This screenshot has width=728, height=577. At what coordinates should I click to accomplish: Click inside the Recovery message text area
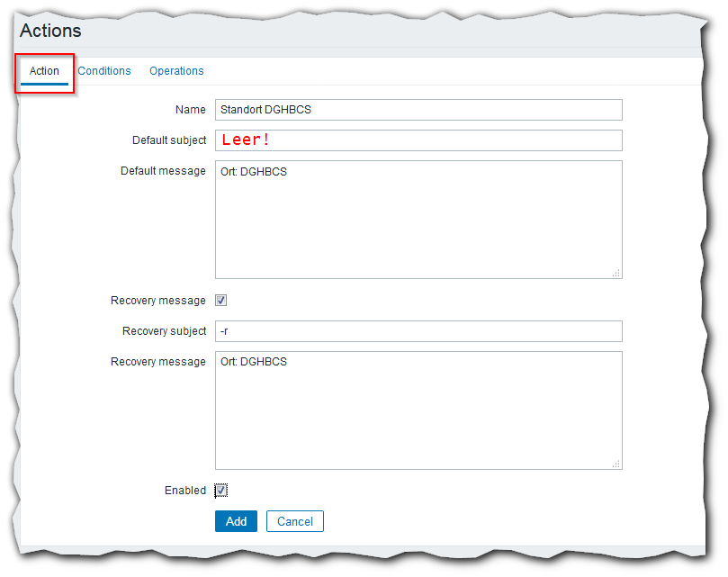tap(418, 410)
